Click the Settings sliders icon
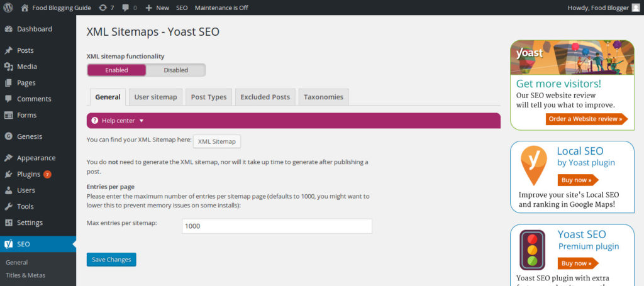644x286 pixels. 8,223
